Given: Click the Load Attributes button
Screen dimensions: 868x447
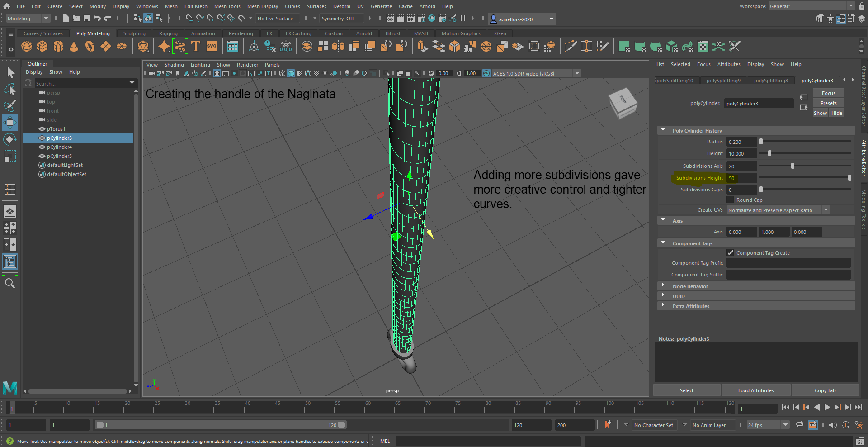Looking at the screenshot, I should [755, 390].
